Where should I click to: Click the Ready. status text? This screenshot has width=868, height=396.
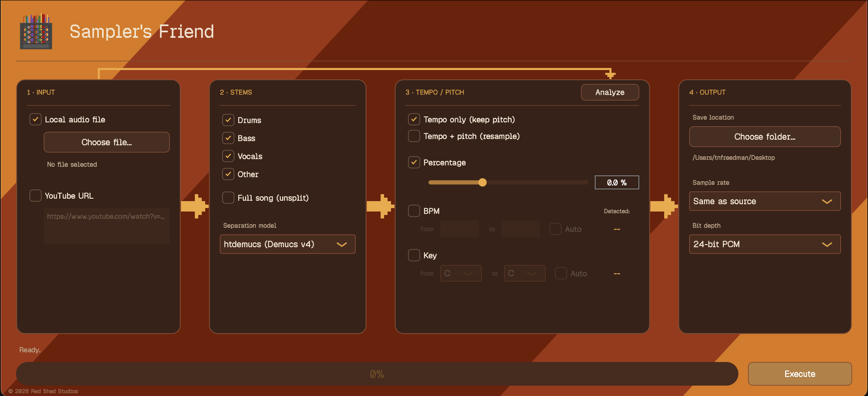[x=30, y=350]
